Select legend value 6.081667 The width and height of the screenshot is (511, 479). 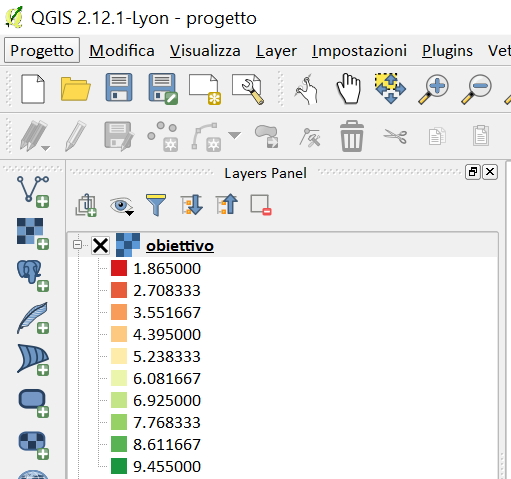coord(167,378)
